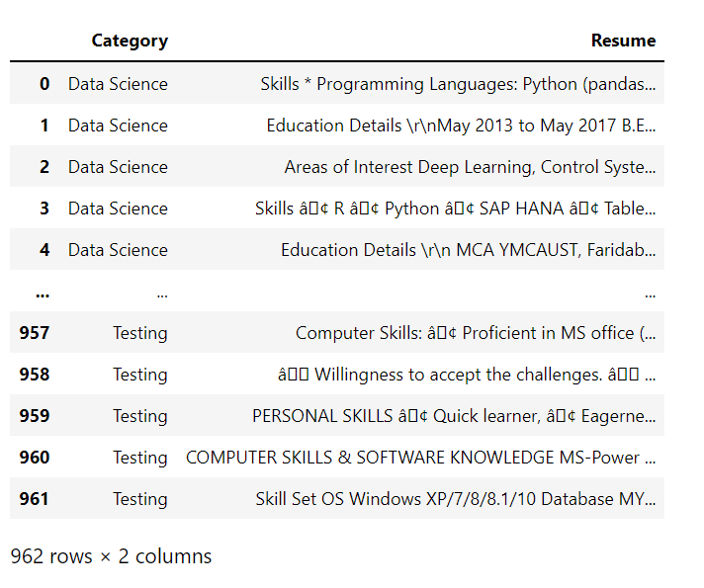Click the Data Science cell in row 3
Image resolution: width=704 pixels, height=588 pixels.
pos(118,209)
